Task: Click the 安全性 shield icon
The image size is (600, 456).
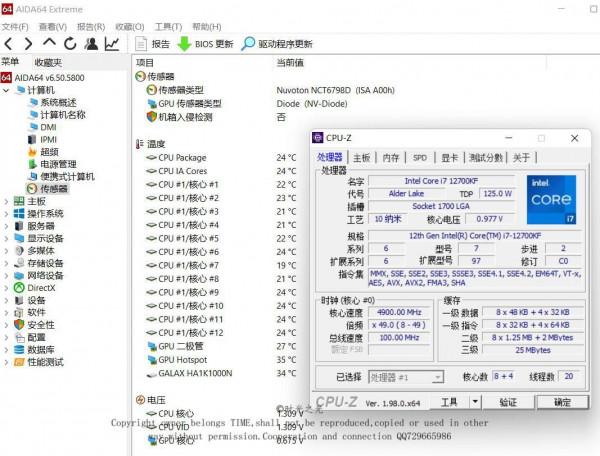Action: [x=19, y=325]
